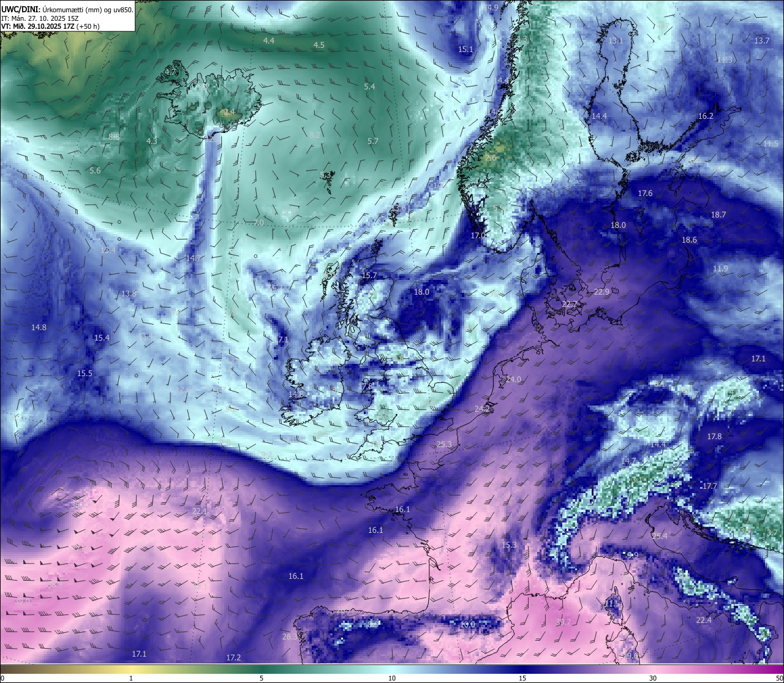Screen dimensions: 784x683
Task: Click the 25.3 value near the Channel
Action: pos(444,445)
